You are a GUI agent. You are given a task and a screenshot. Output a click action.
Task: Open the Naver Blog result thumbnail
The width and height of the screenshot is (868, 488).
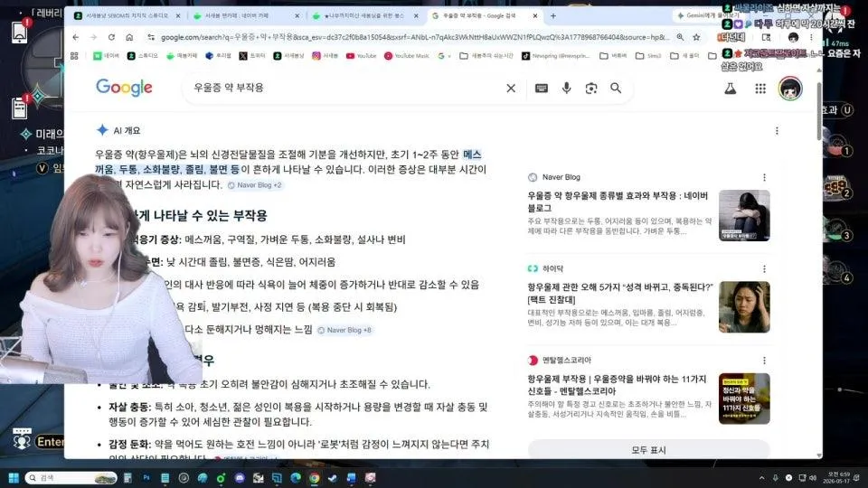744,215
